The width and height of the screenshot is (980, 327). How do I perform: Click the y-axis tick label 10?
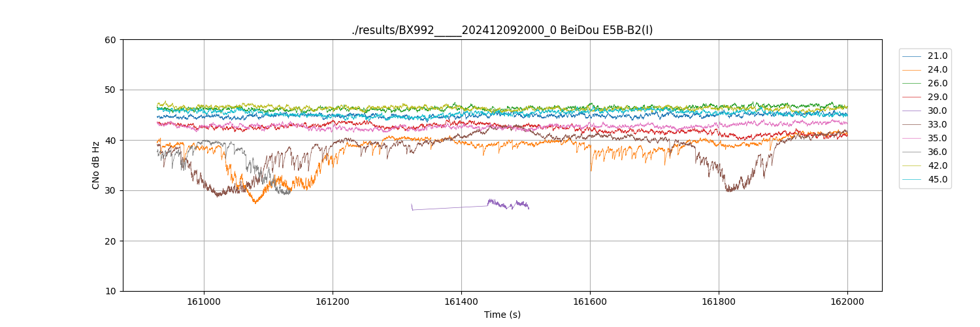click(110, 291)
